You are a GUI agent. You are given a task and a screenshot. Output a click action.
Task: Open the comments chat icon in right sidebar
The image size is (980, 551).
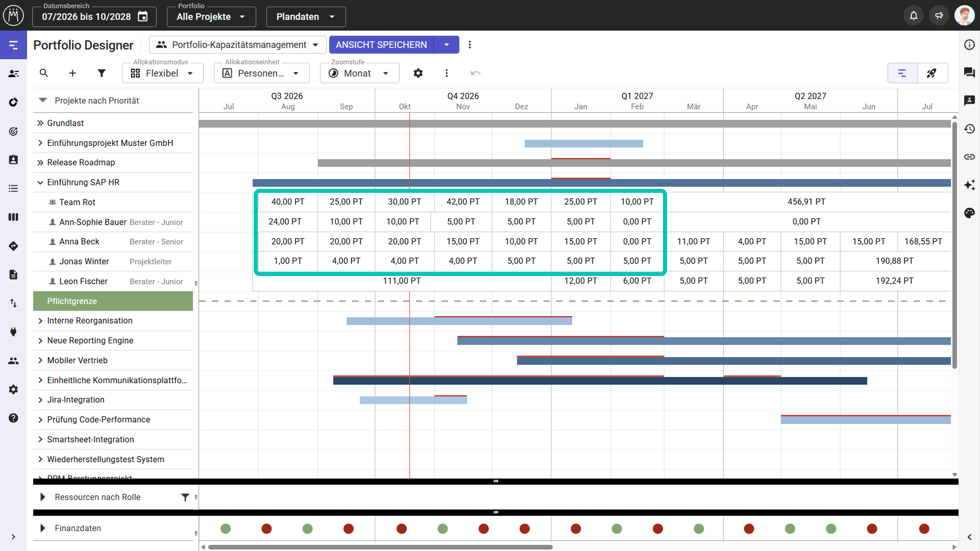pyautogui.click(x=969, y=73)
